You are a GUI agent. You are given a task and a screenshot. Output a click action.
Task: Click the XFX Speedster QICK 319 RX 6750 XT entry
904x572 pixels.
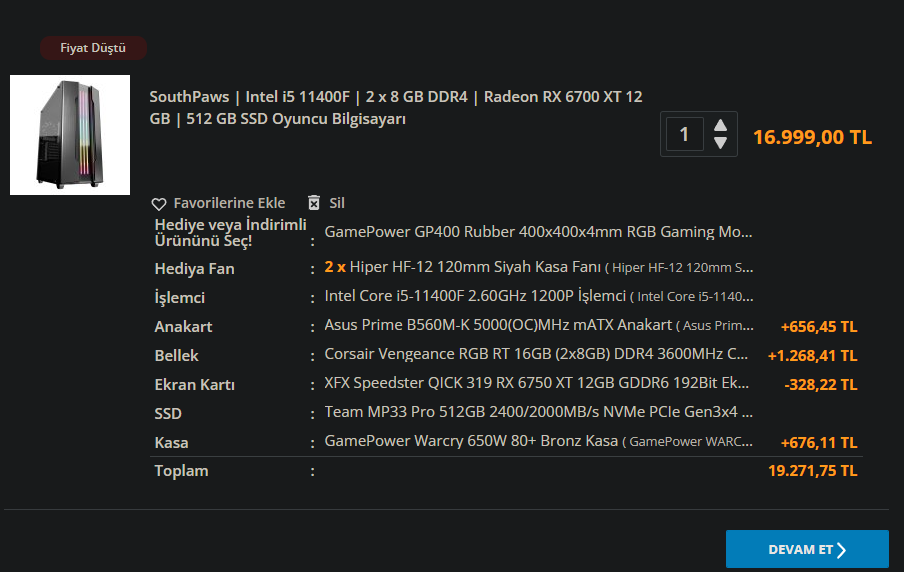[537, 383]
